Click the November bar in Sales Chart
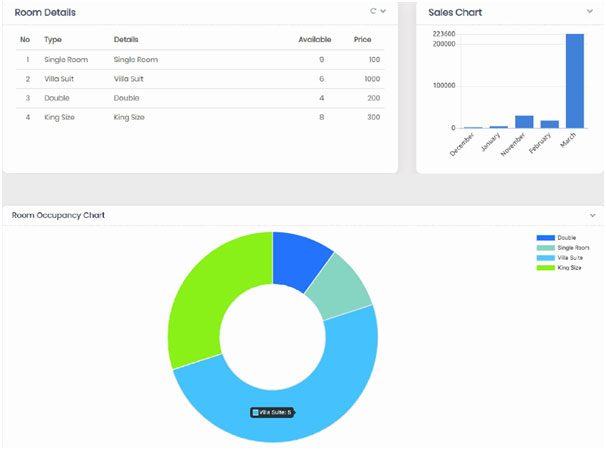 524,122
